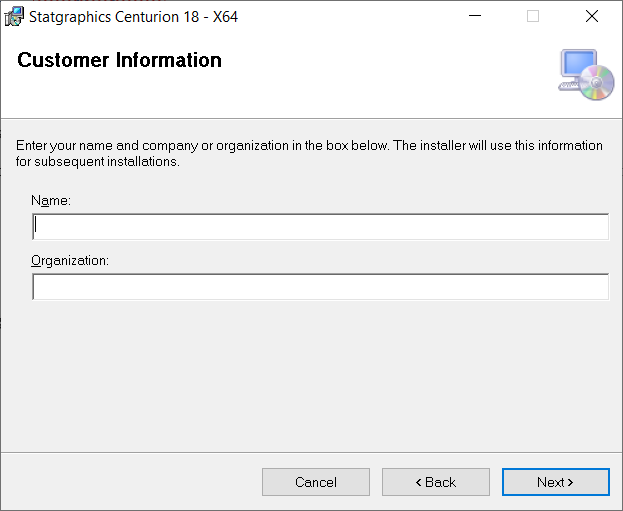Focus the Organization text box

(320, 286)
